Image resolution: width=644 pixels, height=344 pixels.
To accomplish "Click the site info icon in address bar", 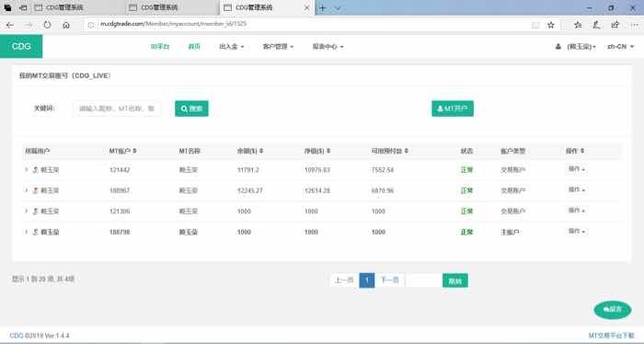I will pos(91,25).
